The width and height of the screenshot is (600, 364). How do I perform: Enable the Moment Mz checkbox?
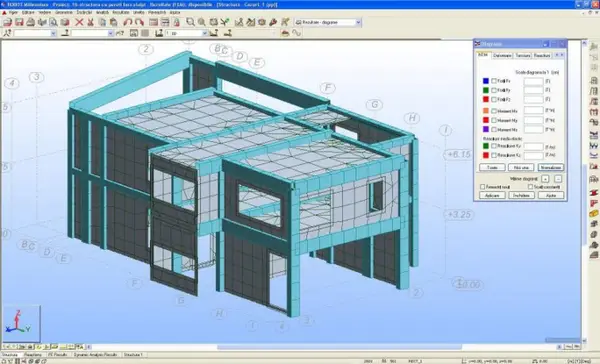point(494,130)
